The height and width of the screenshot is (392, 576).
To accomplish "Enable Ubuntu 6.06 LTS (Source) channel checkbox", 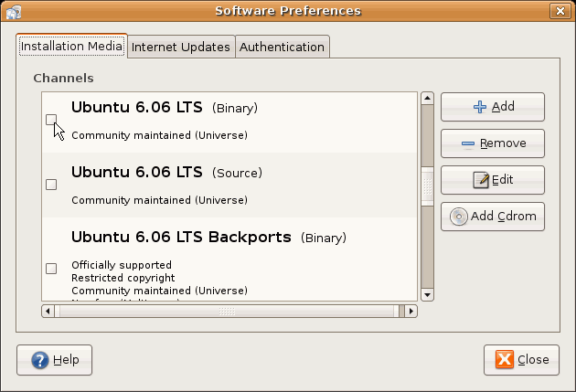I will click(x=51, y=185).
